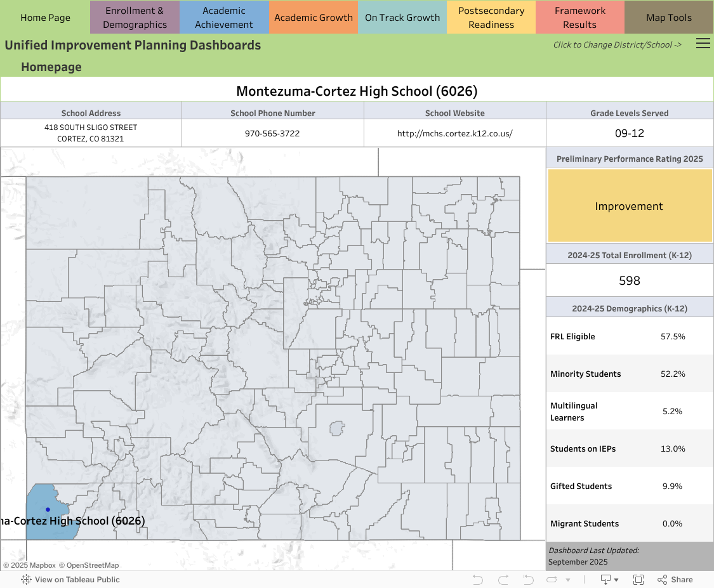Click the Share button label
This screenshot has height=588, width=714.
(x=682, y=579)
